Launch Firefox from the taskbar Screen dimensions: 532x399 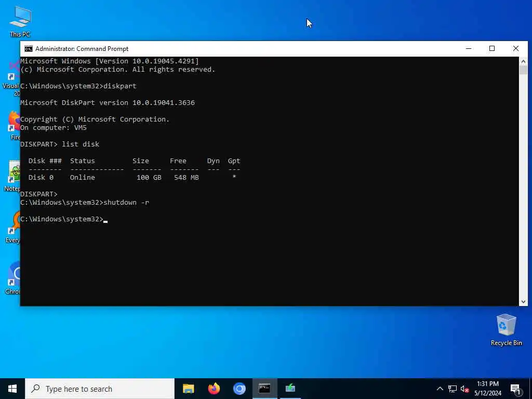[x=214, y=389]
